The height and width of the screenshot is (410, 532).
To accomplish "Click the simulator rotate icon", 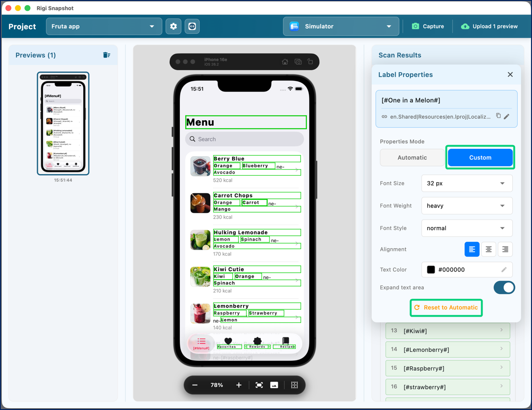I will [x=310, y=61].
